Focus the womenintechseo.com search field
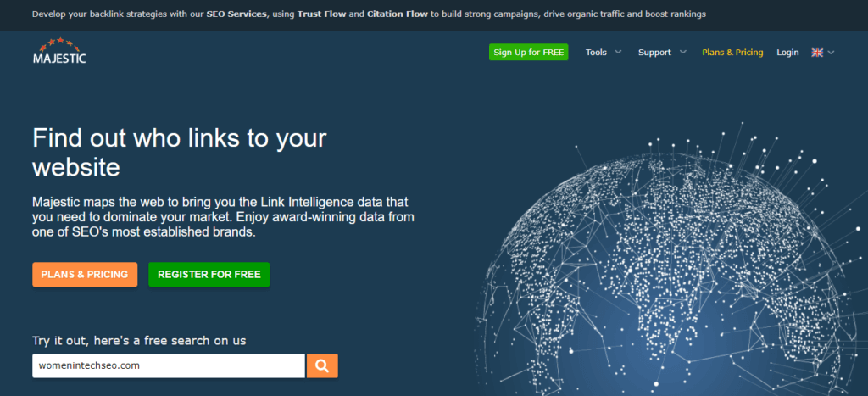This screenshot has height=396, width=868. 168,365
